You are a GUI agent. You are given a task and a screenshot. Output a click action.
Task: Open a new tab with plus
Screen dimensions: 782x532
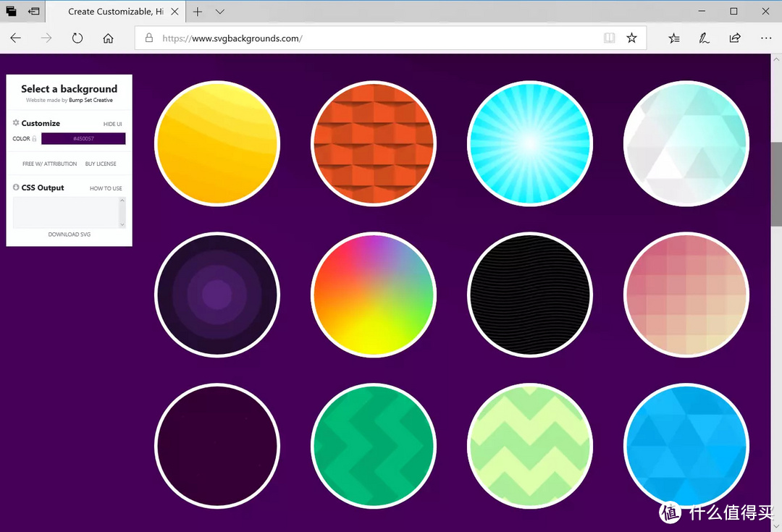[x=198, y=12]
